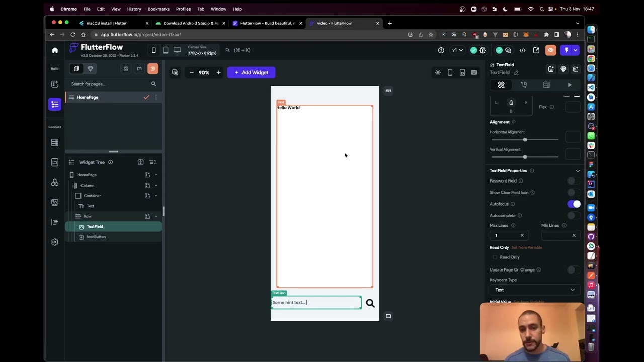Open the Chrome History menu
The width and height of the screenshot is (644, 362).
pyautogui.click(x=134, y=9)
